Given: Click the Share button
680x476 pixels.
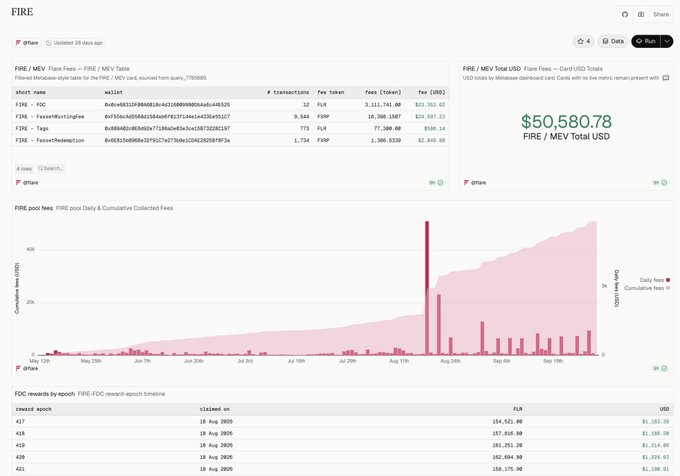Looking at the screenshot, I should click(661, 14).
